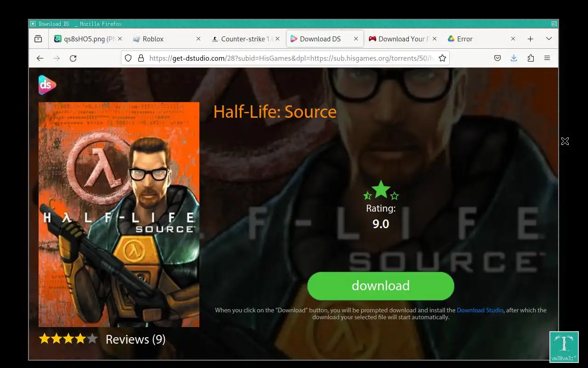Close the Error tab
The image size is (588, 368).
(x=513, y=39)
